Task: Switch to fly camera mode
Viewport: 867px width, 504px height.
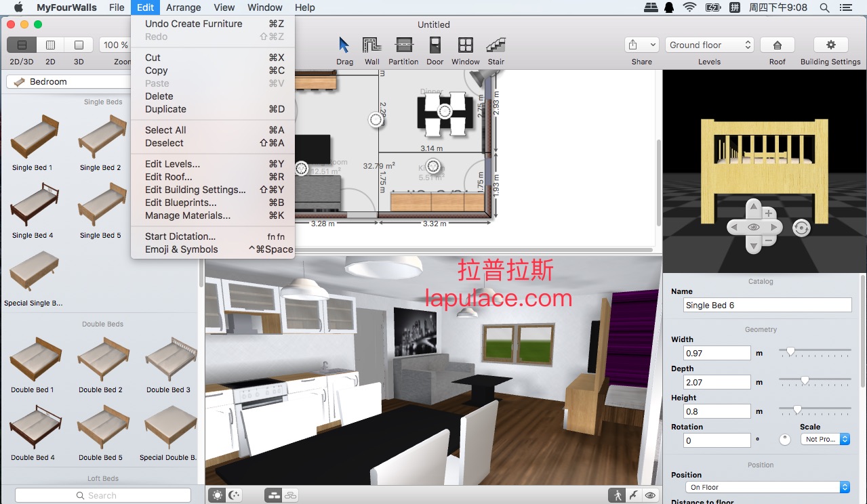Action: tap(634, 495)
